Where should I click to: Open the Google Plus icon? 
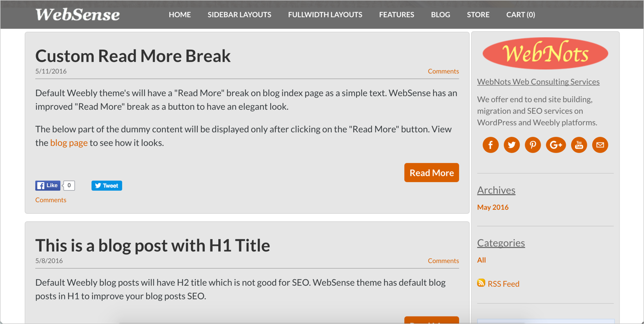click(x=556, y=145)
